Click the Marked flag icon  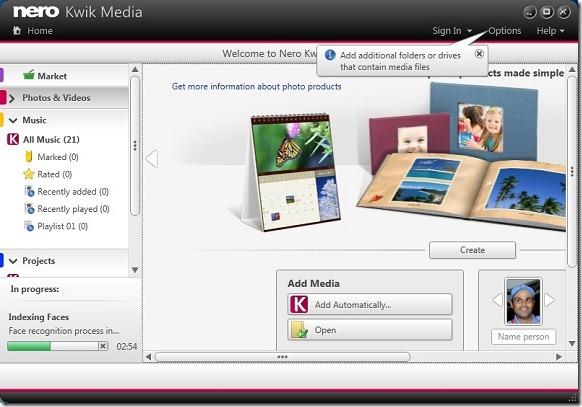pos(29,157)
